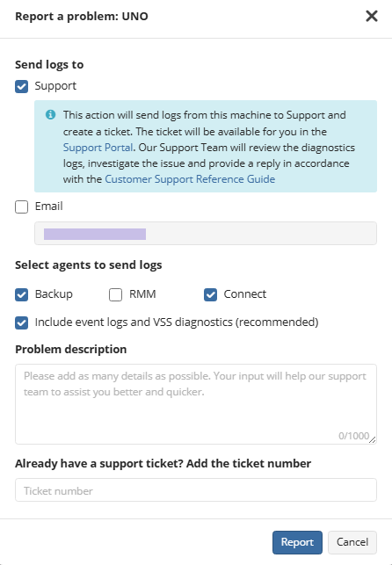Enable the Email checkbox
This screenshot has width=392, height=565.
tap(22, 206)
